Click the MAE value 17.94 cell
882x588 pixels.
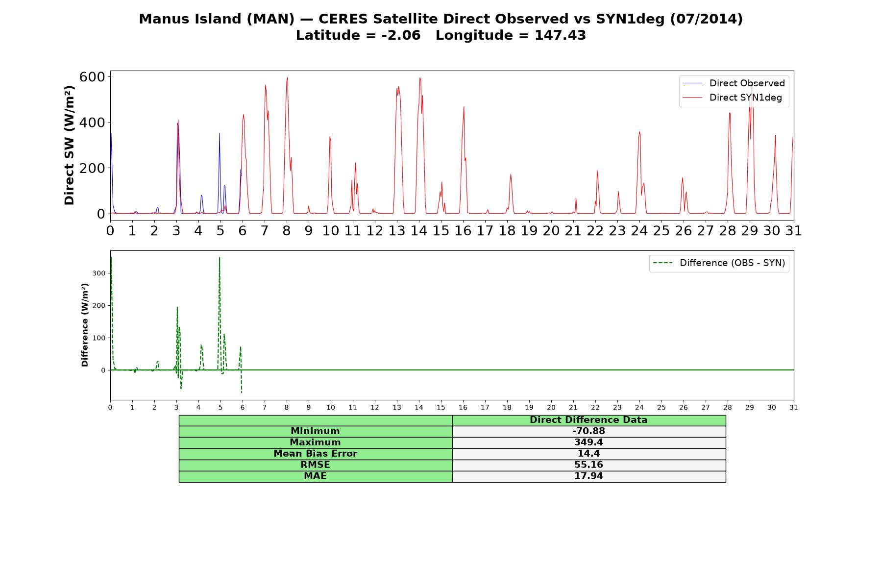(x=589, y=476)
